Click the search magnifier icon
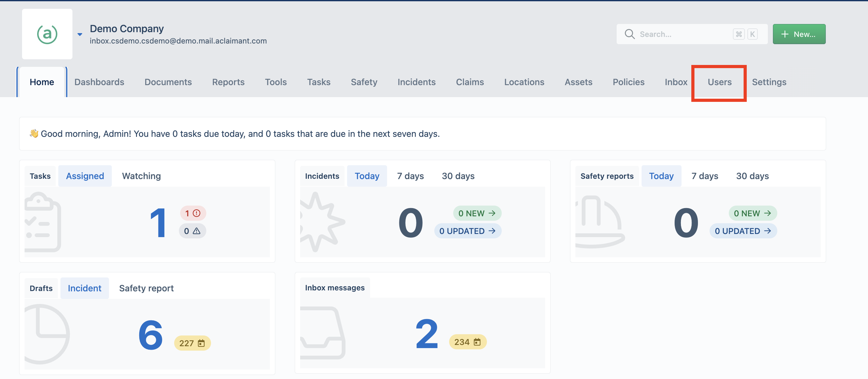Screen dimensions: 868x379 click(630, 34)
